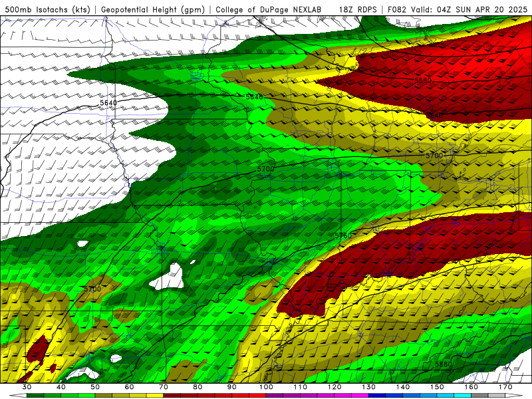Click the 5880 height contour label
The width and height of the screenshot is (532, 399).
(x=444, y=364)
